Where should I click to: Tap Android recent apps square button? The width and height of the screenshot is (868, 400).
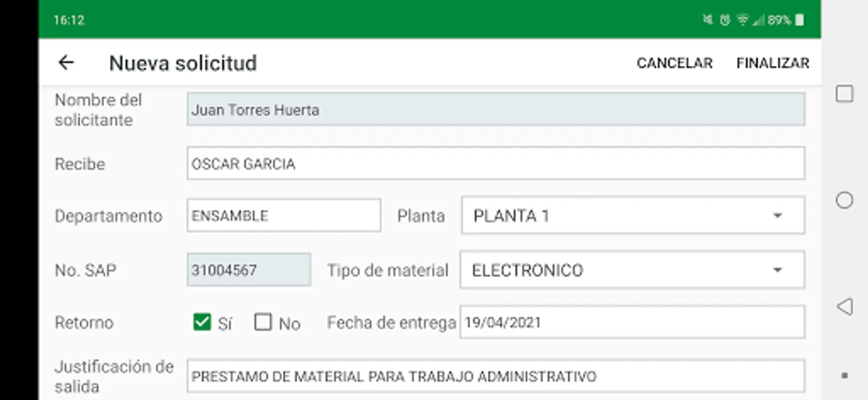point(844,94)
